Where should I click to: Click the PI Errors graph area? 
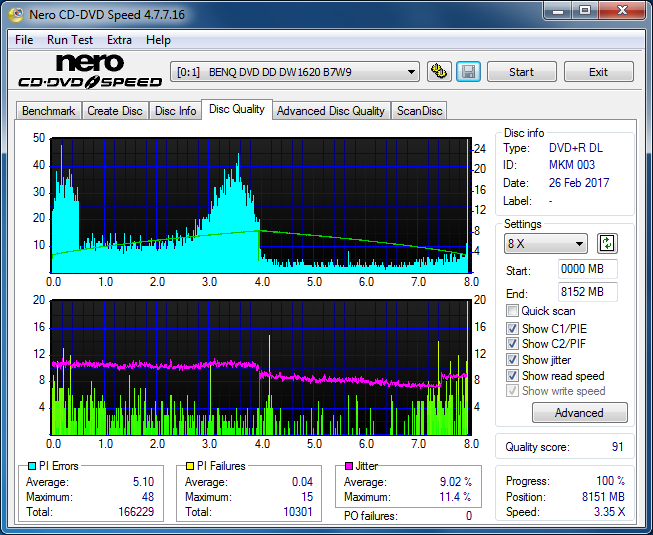point(261,205)
